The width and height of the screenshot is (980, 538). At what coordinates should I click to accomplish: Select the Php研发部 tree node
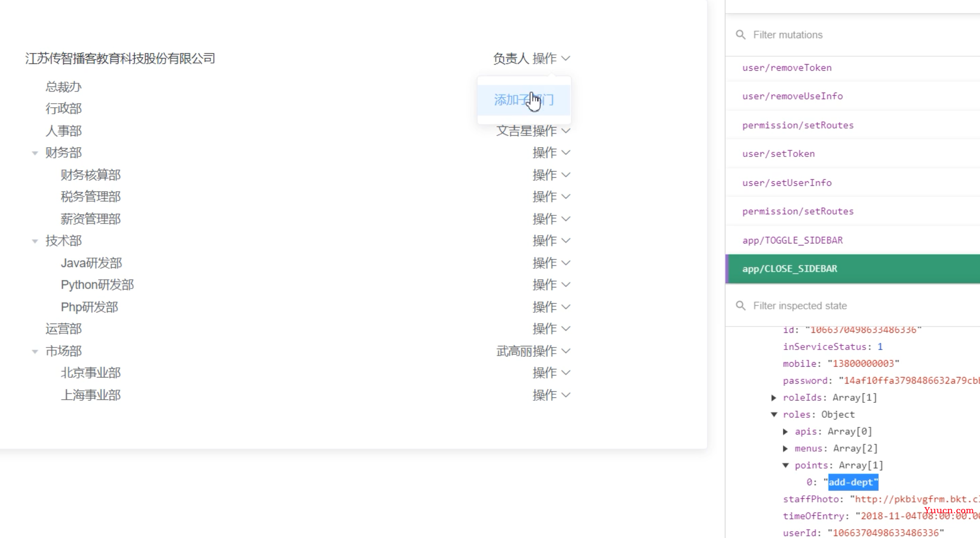point(89,307)
